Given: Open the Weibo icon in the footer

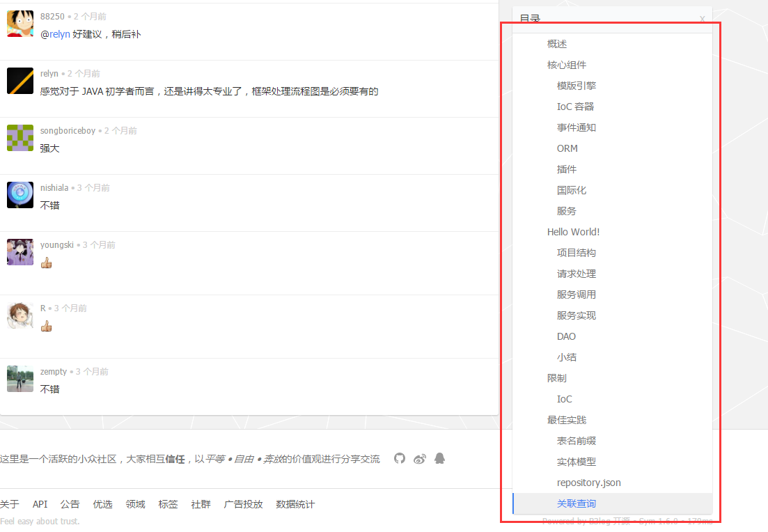Looking at the screenshot, I should point(420,459).
